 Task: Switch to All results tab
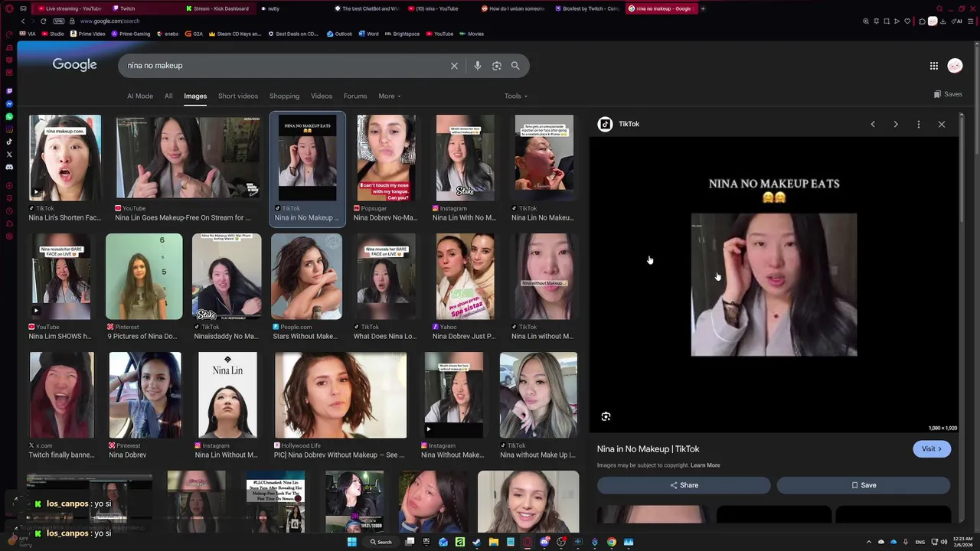(168, 96)
